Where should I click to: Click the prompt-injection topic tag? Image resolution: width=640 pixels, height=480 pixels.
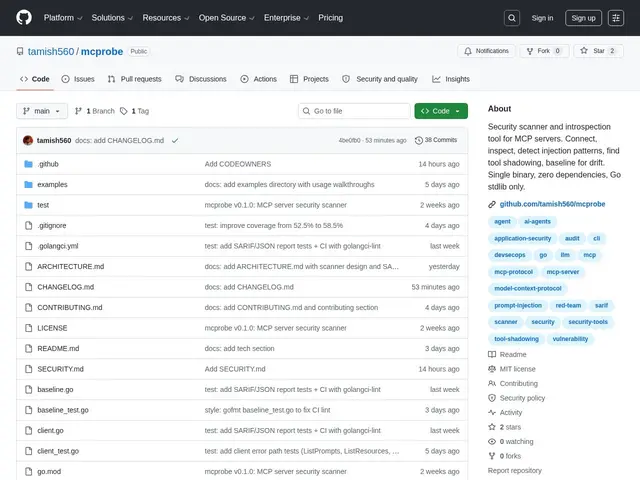518,305
